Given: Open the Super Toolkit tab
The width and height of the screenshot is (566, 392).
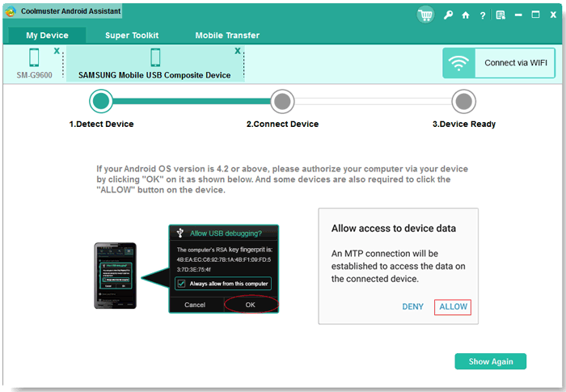Looking at the screenshot, I should [132, 36].
